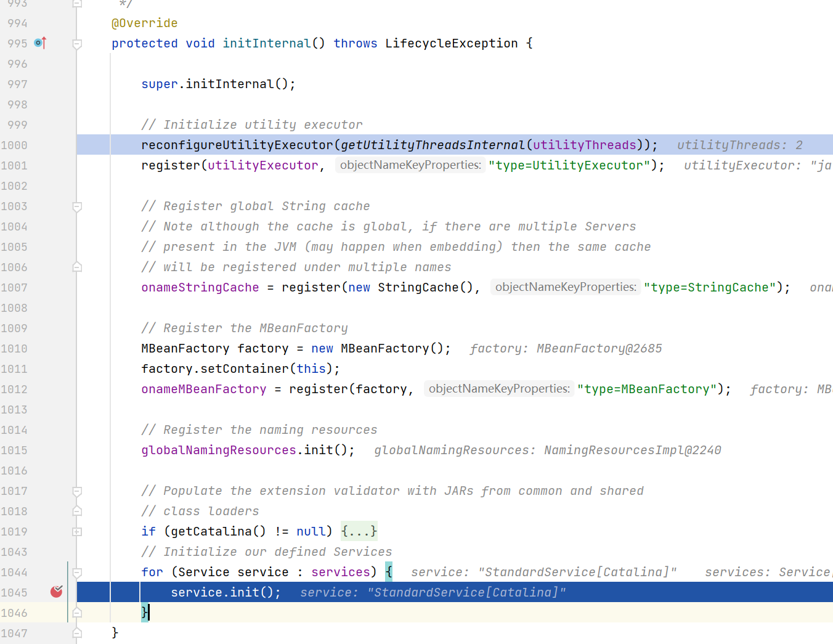Click the "type=StringCache" string literal

pyautogui.click(x=710, y=287)
